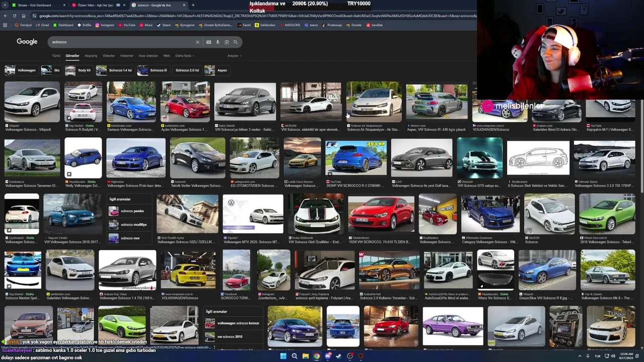Open the Gmail bookmark
Screen dimensions: 644x362
point(43,25)
